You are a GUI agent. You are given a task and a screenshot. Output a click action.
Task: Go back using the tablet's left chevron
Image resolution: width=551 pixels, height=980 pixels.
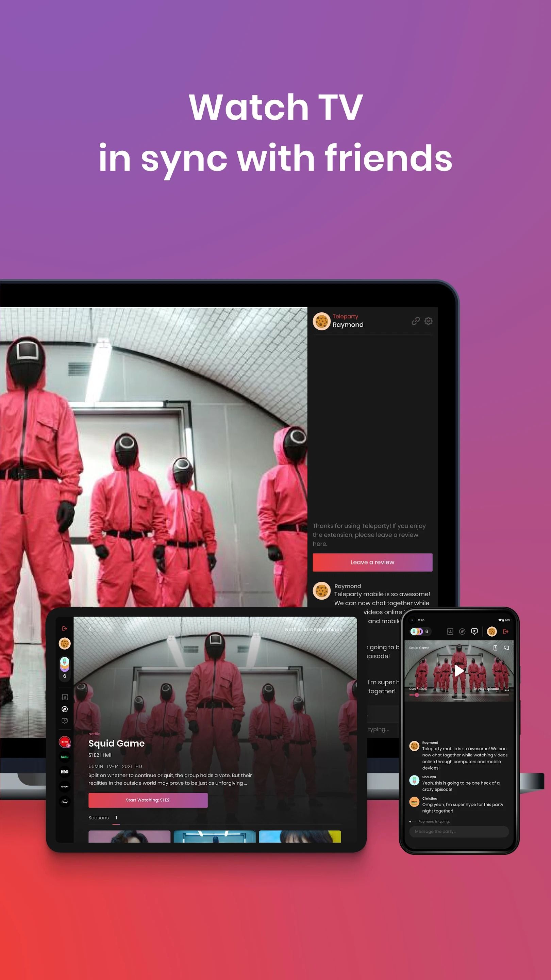pyautogui.click(x=90, y=630)
